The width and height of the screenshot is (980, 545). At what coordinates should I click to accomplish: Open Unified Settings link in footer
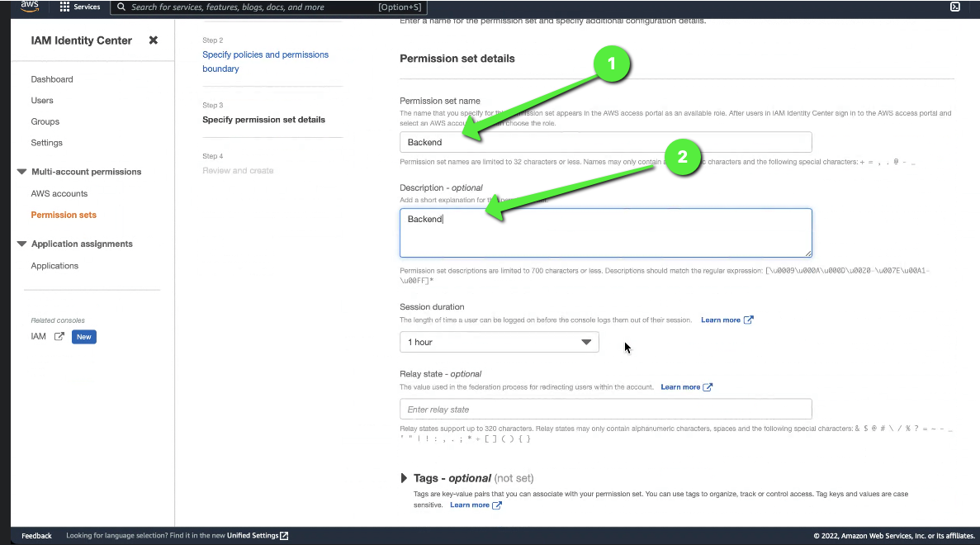tap(253, 536)
